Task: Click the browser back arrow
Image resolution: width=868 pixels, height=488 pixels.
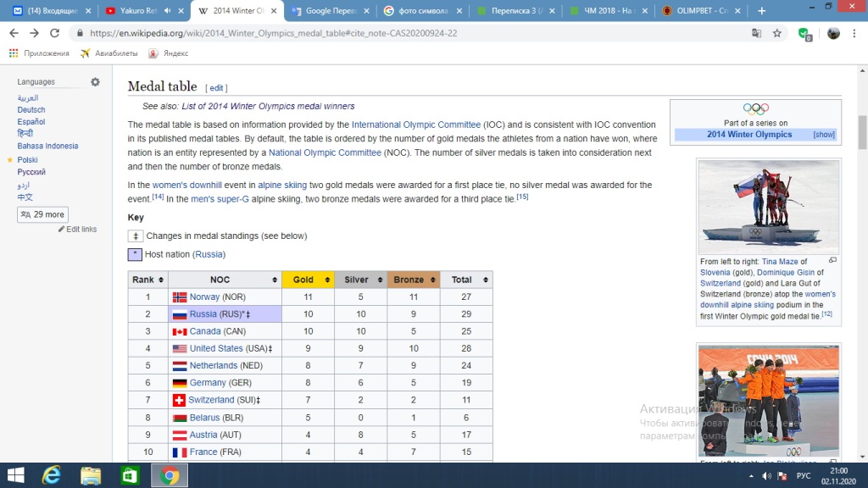Action: coord(14,33)
